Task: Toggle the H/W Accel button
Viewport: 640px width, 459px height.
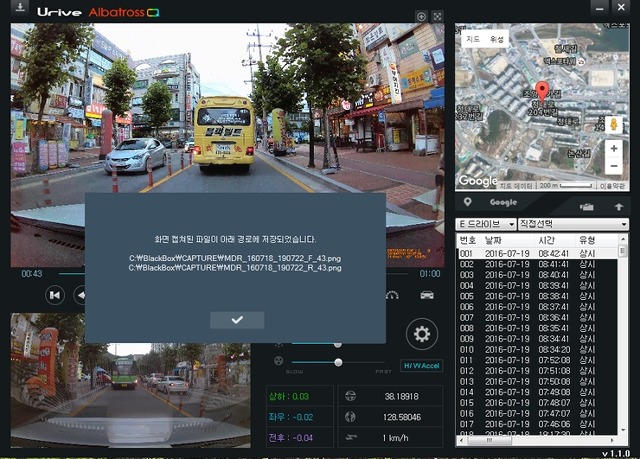Action: tap(422, 366)
